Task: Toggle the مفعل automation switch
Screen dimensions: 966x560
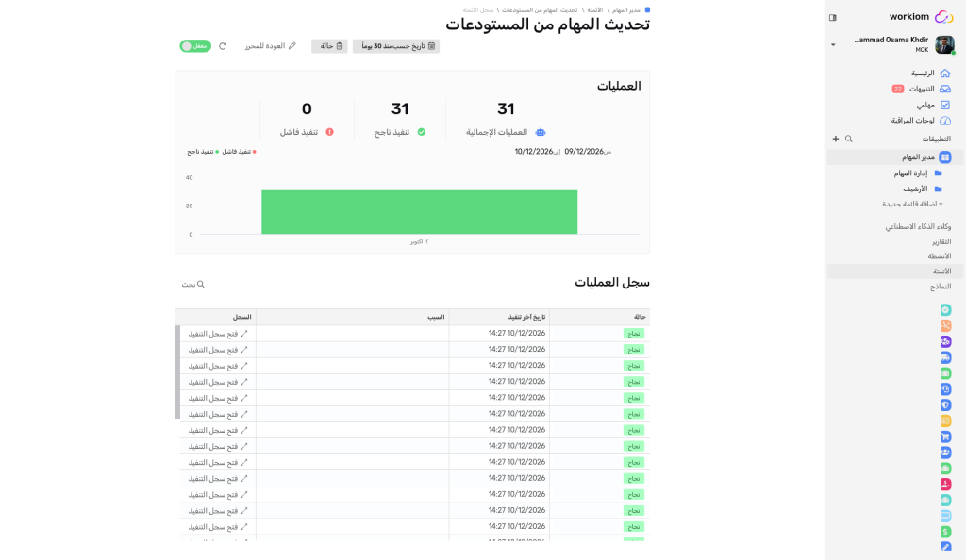Action: pos(195,46)
